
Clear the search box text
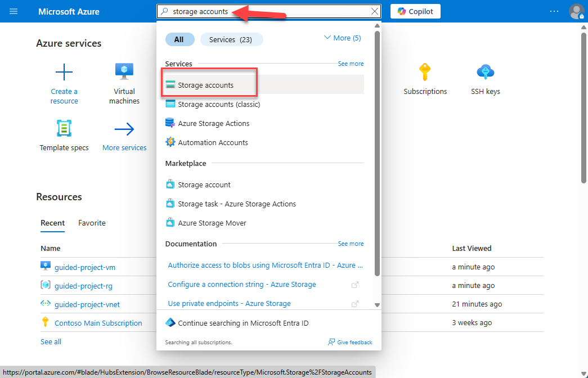point(374,11)
